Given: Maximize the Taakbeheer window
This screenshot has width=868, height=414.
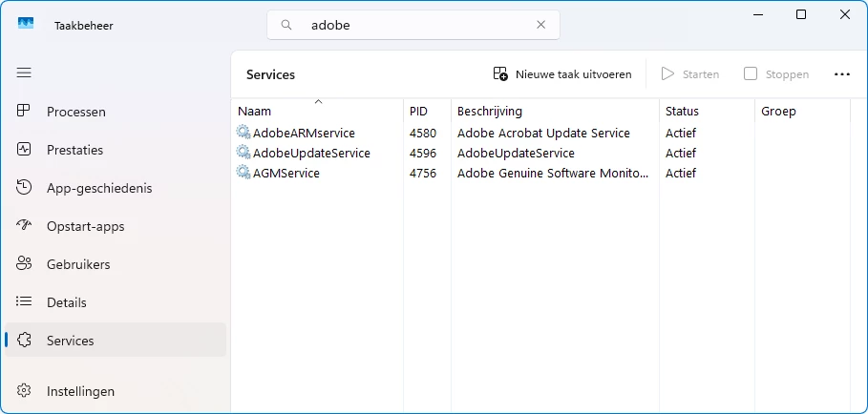Looking at the screenshot, I should pos(800,15).
